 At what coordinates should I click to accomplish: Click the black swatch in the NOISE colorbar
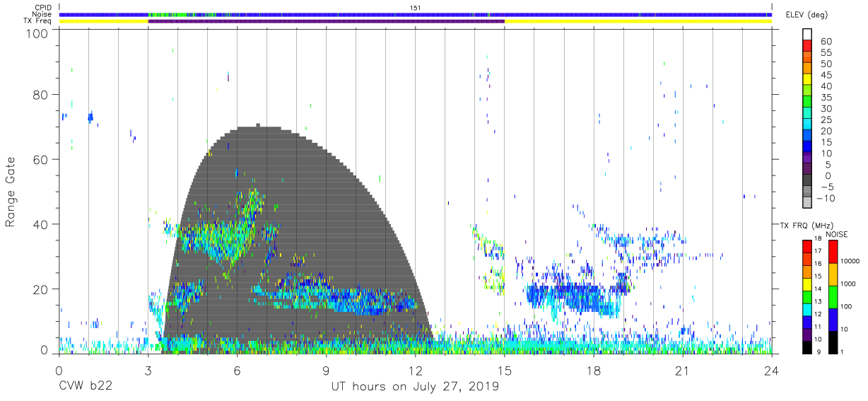tap(832, 342)
